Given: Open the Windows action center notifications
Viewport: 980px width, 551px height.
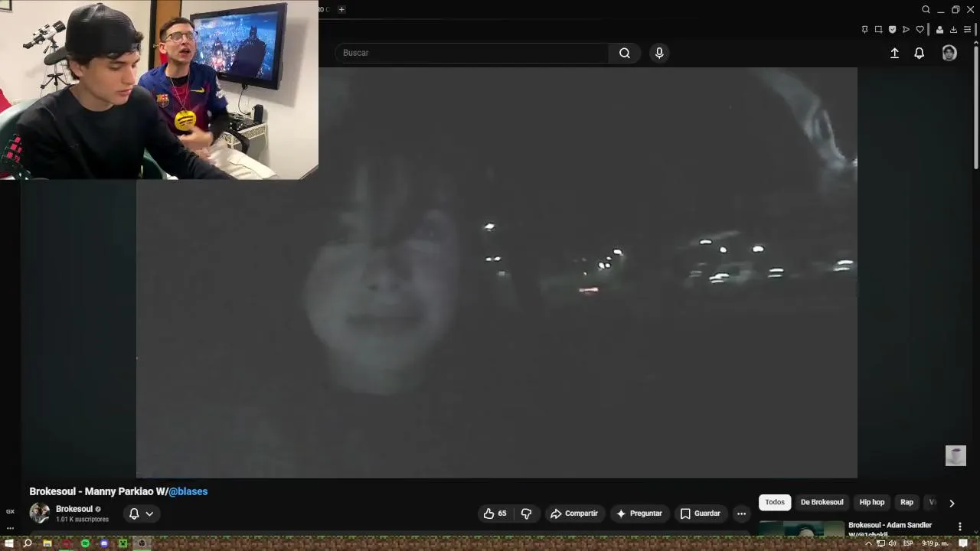Looking at the screenshot, I should coord(963,543).
